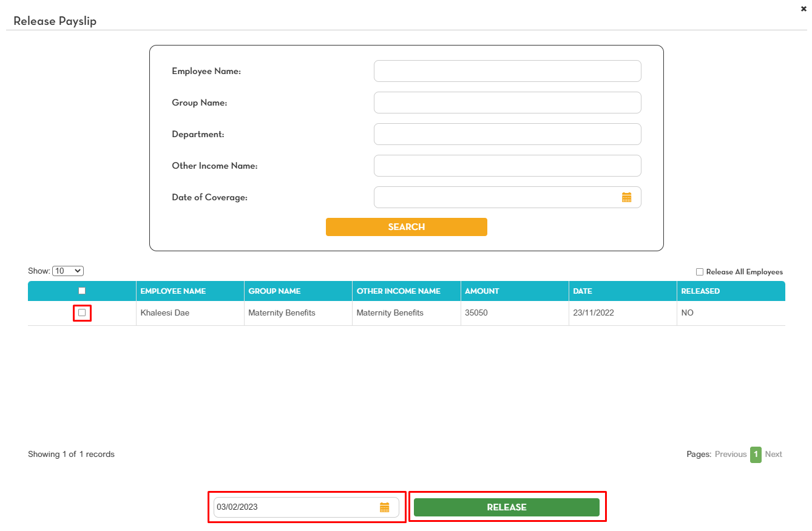
Task: Focus the Other Income Name field
Action: [x=507, y=166]
